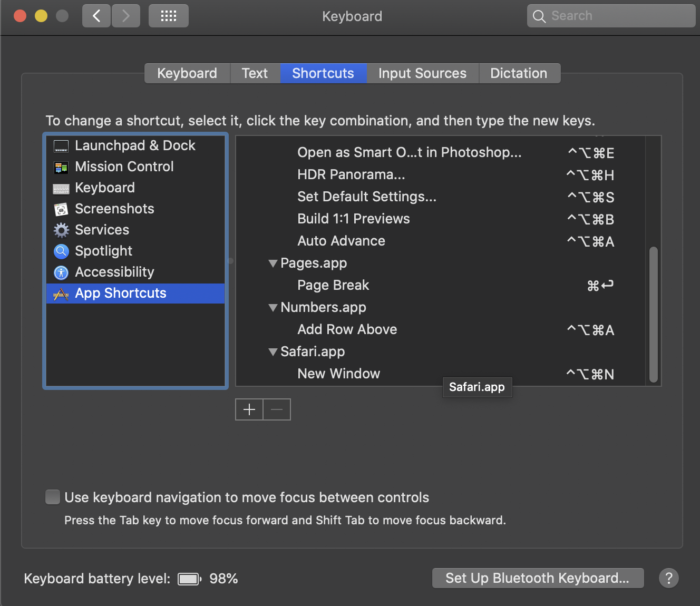Screen dimensions: 700x606
Task: Select the Add Row Above row
Action: [x=441, y=329]
